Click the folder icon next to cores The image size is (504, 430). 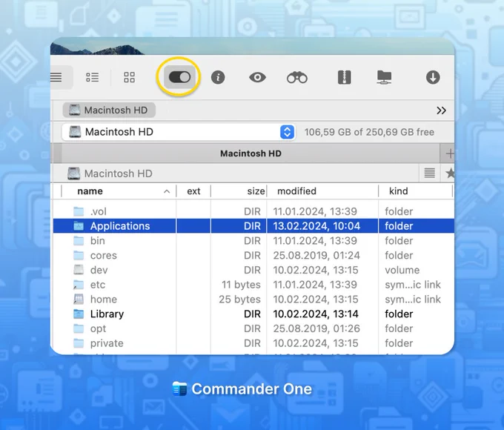[79, 255]
